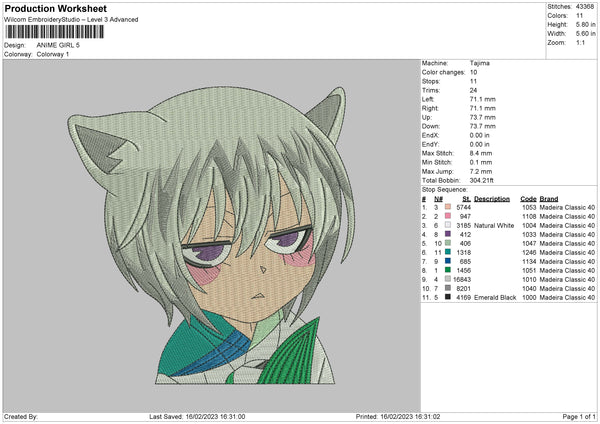Select the light green swatch for stop 5
The width and height of the screenshot is (600, 424).
pyautogui.click(x=448, y=243)
